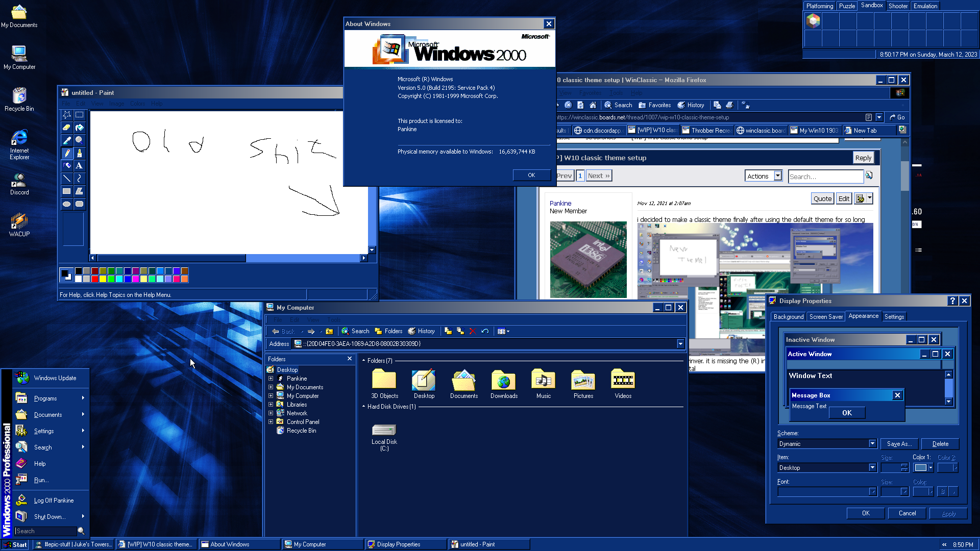Viewport: 980px width, 551px height.
Task: Click the Quote button on the post
Action: point(822,199)
